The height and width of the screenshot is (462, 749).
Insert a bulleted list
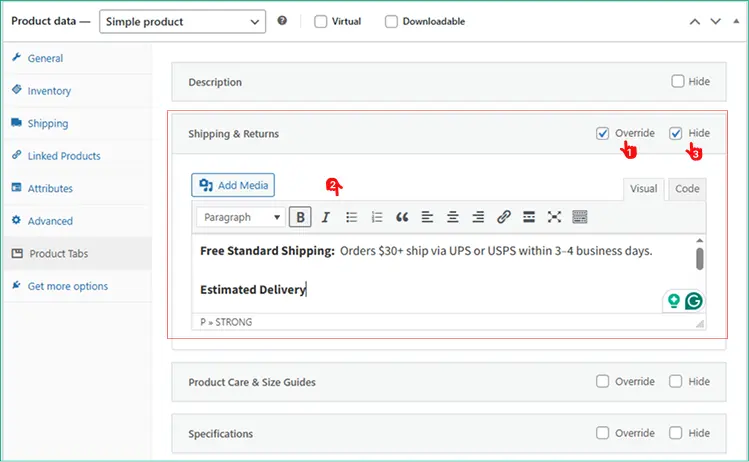pos(352,217)
